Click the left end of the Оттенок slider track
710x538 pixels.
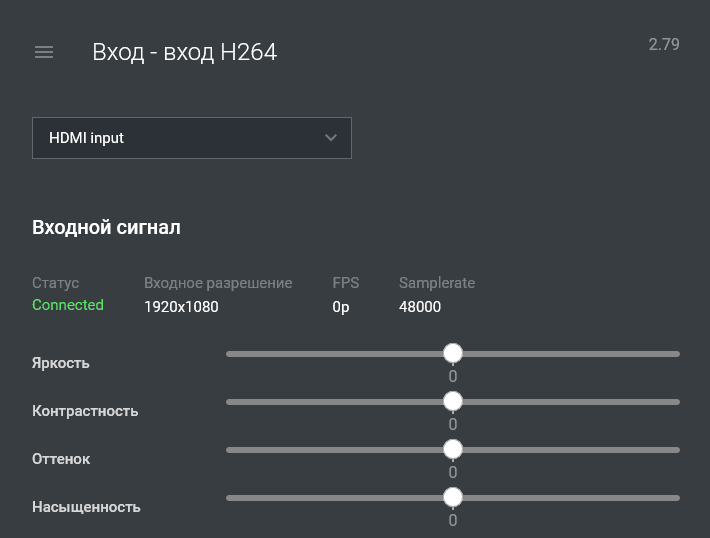[x=230, y=450]
